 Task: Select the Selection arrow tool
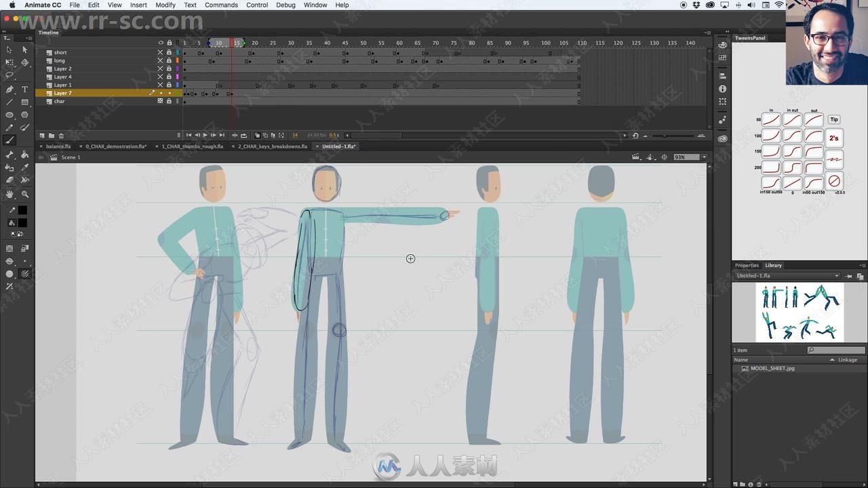[9, 49]
